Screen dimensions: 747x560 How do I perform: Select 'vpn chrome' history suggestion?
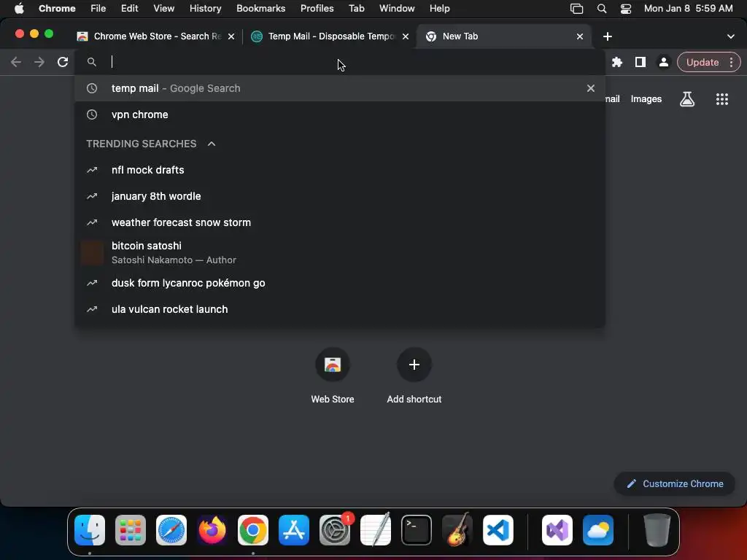(x=340, y=114)
